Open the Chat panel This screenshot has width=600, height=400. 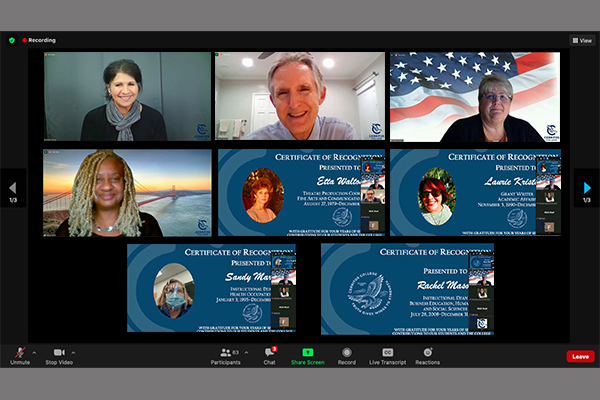pos(269,354)
